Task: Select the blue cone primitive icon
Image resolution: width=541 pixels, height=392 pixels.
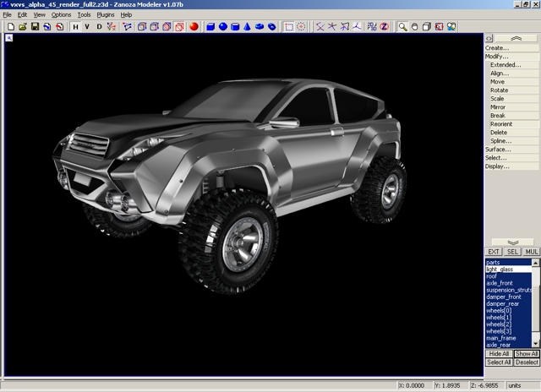Action: pyautogui.click(x=248, y=27)
